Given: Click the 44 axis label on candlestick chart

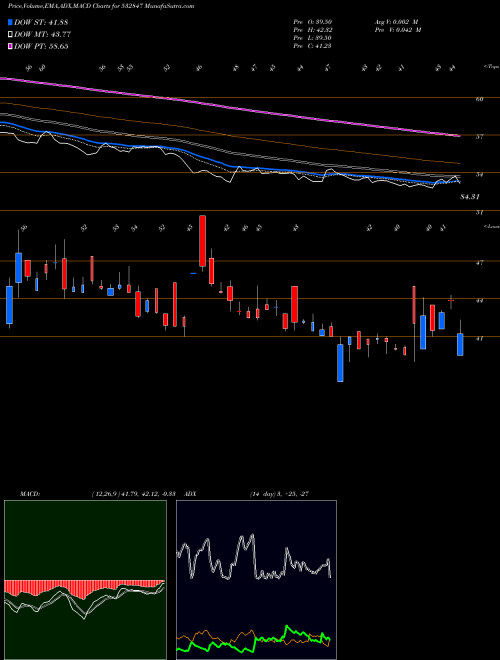Looking at the screenshot, I should coord(479,301).
